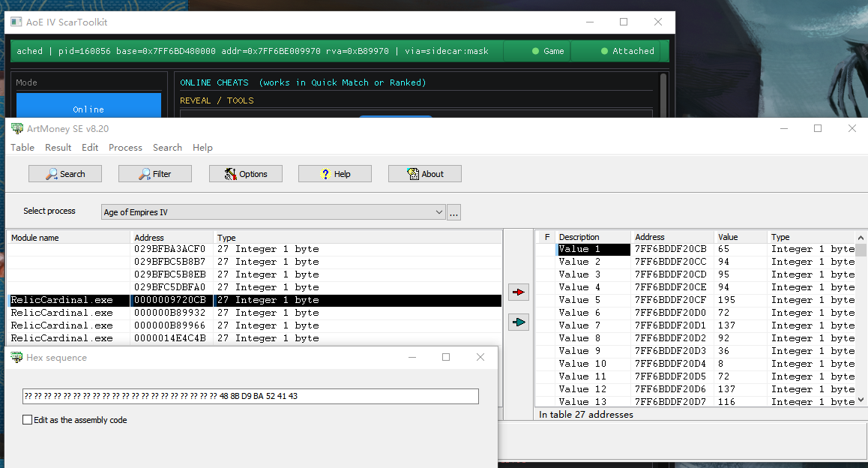Click the right table scrollbar down arrow
Viewport: 868px width, 468px height.
coord(861,400)
